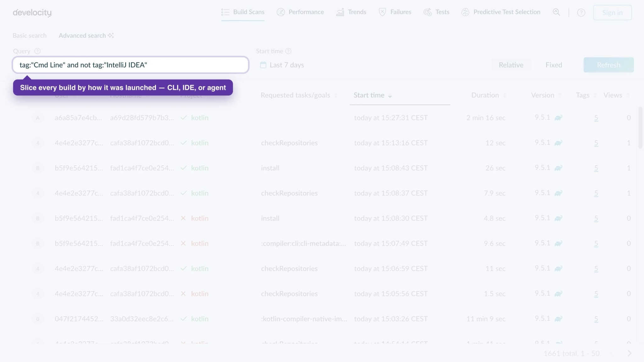Image resolution: width=644 pixels, height=362 pixels.
Task: Click user avatar for 15:13:16 build row
Action: [x=38, y=143]
